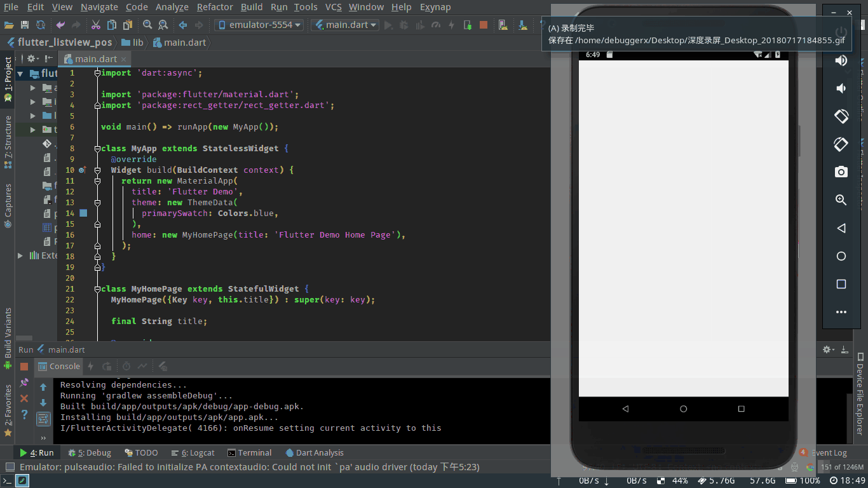Viewport: 868px width, 488px height.
Task: Click the memory indicator 151 of 1246M
Action: pyautogui.click(x=843, y=467)
